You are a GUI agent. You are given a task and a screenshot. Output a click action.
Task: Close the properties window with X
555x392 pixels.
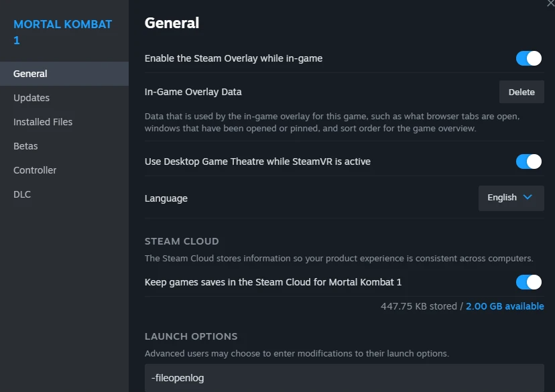click(551, 3)
